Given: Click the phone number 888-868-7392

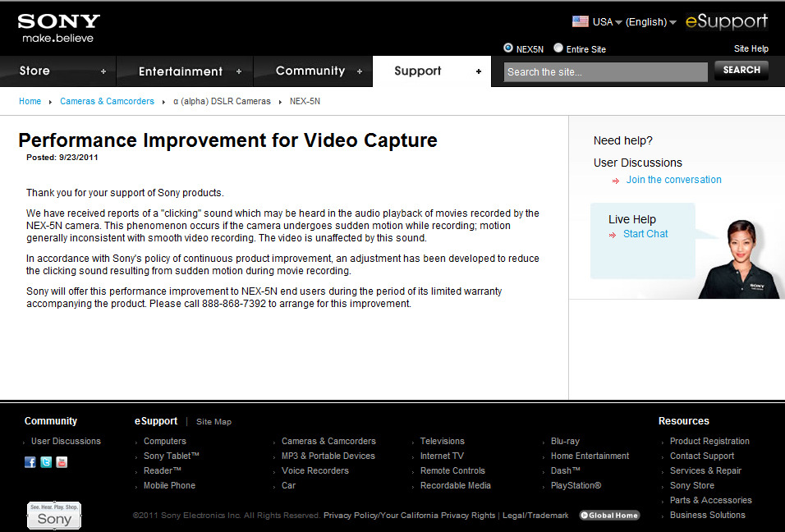Looking at the screenshot, I should (234, 304).
